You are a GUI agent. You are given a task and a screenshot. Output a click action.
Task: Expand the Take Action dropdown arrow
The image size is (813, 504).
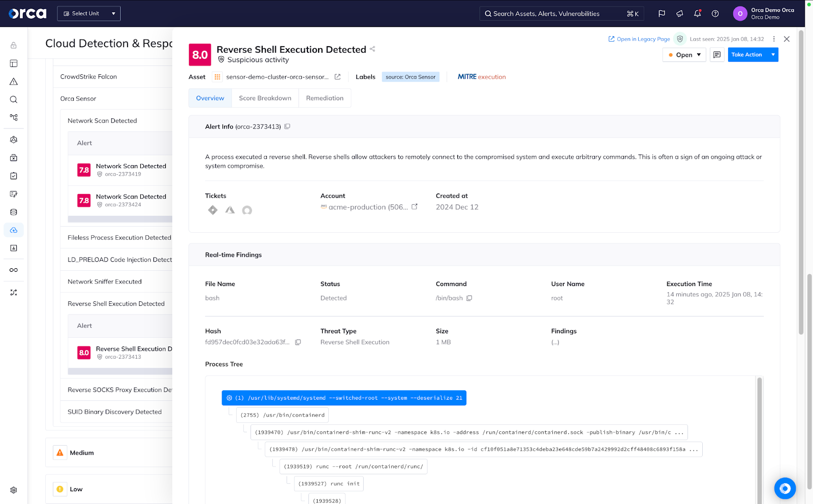click(x=773, y=55)
